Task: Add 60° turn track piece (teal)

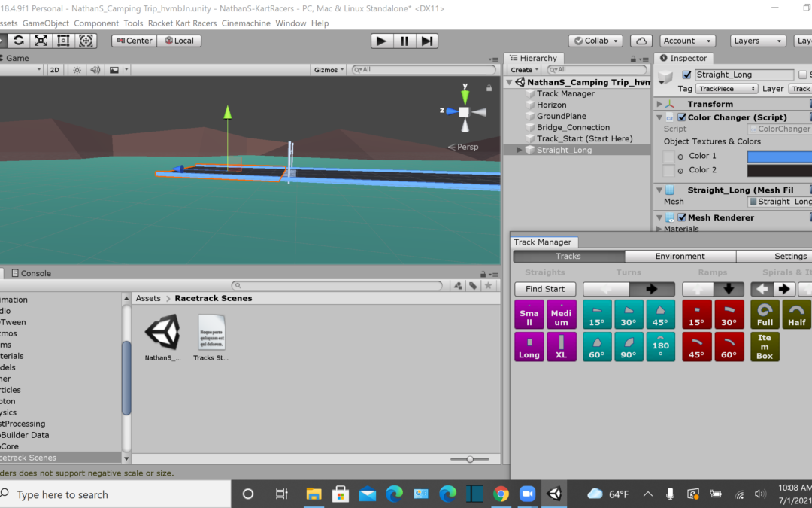Action: point(597,347)
